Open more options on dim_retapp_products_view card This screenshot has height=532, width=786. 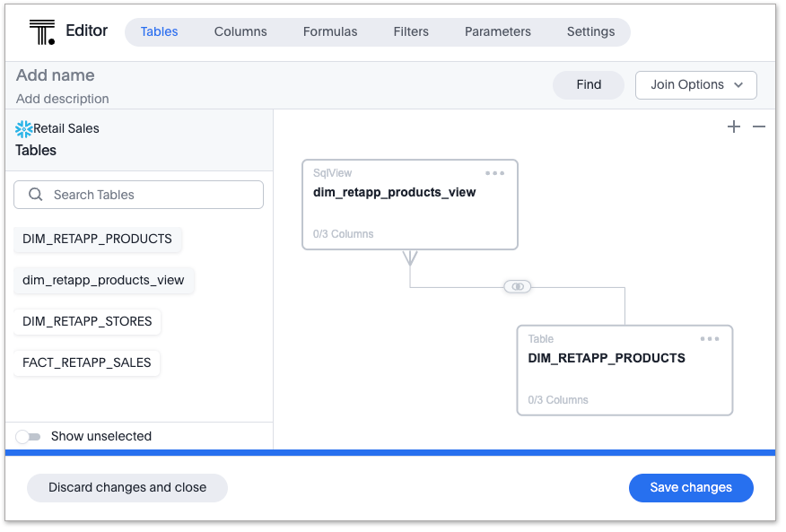pyautogui.click(x=494, y=173)
